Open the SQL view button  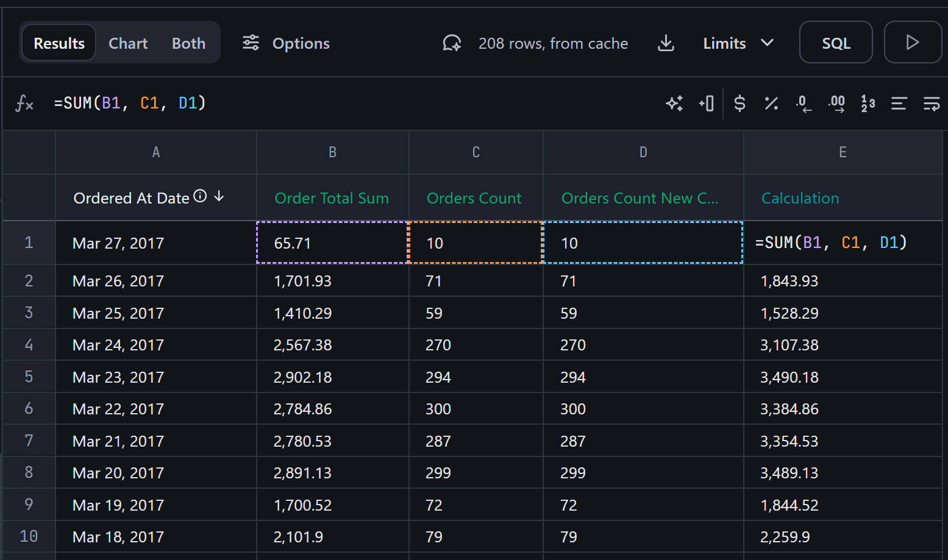(x=835, y=43)
